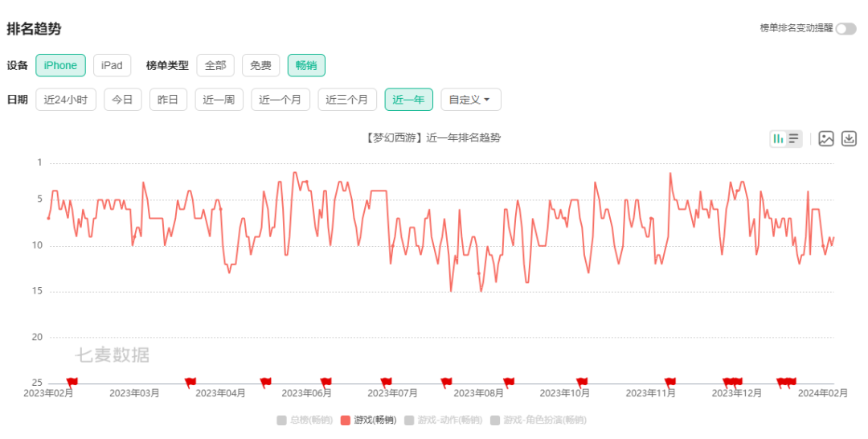The width and height of the screenshot is (868, 439).
Task: Select 免费 chart type tab
Action: pos(260,65)
